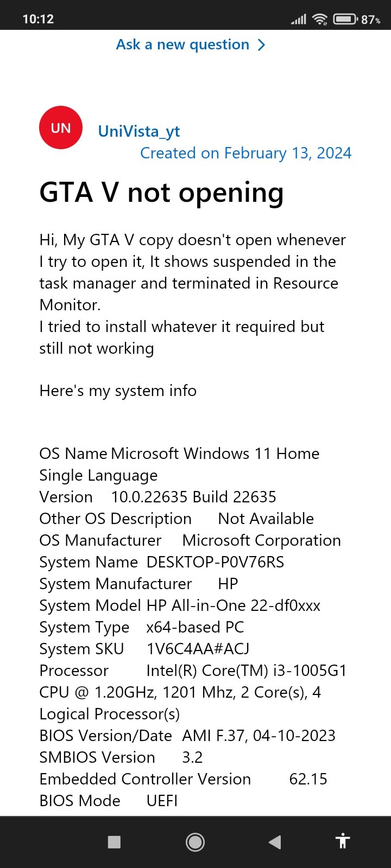Tap the BIOS Mode UEFI line
This screenshot has height=868, width=391.
click(x=109, y=801)
